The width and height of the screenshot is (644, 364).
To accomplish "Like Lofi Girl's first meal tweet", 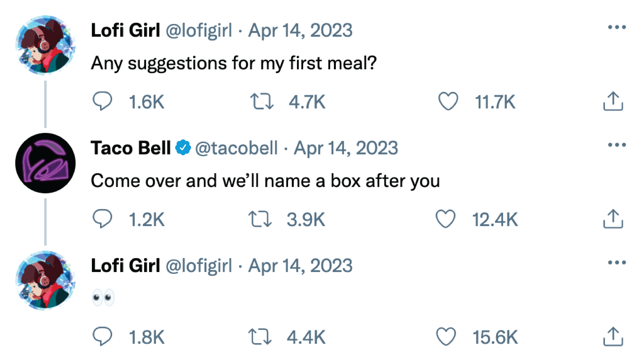I will pos(448,101).
